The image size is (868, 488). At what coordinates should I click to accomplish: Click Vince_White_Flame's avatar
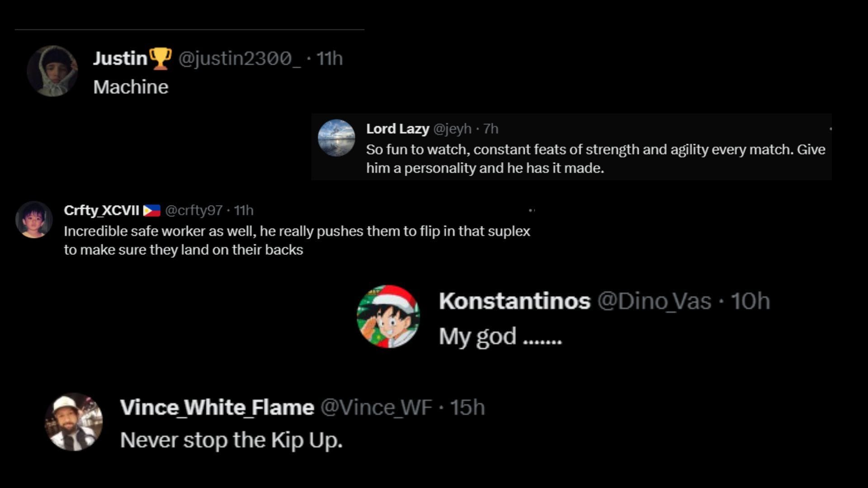point(74,422)
